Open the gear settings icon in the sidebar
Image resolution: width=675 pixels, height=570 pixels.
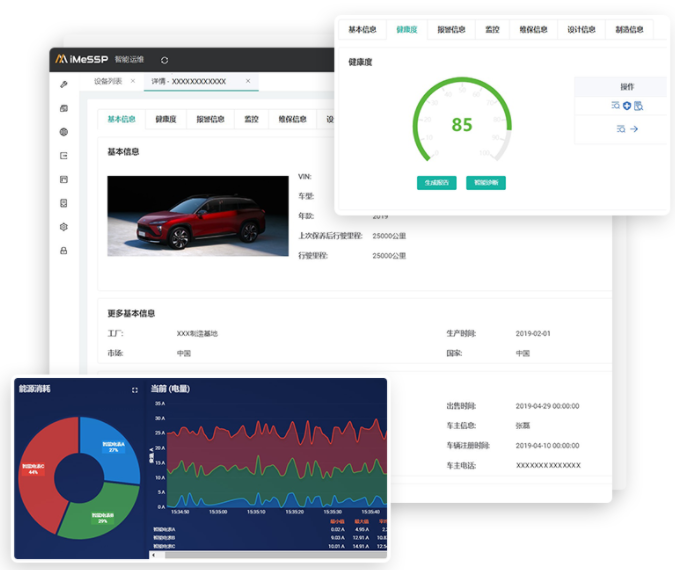click(x=64, y=227)
